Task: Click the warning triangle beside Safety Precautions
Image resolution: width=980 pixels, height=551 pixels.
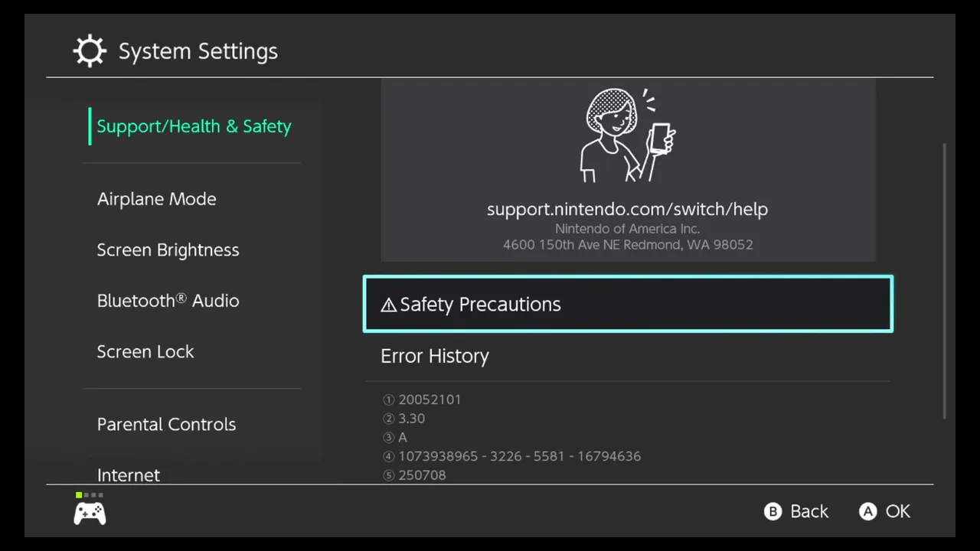Action: (x=388, y=305)
